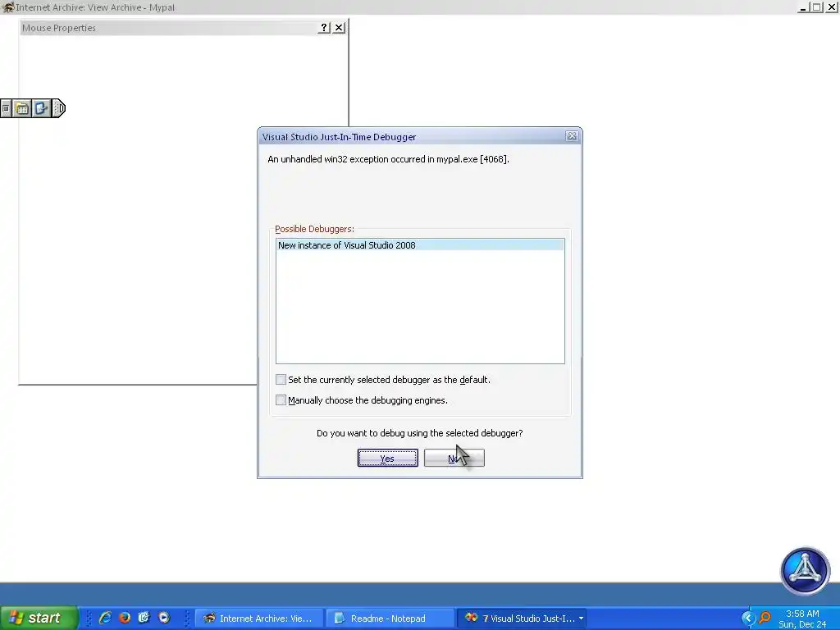Click the small square button in floating toolbar
840x630 pixels.
coord(6,108)
